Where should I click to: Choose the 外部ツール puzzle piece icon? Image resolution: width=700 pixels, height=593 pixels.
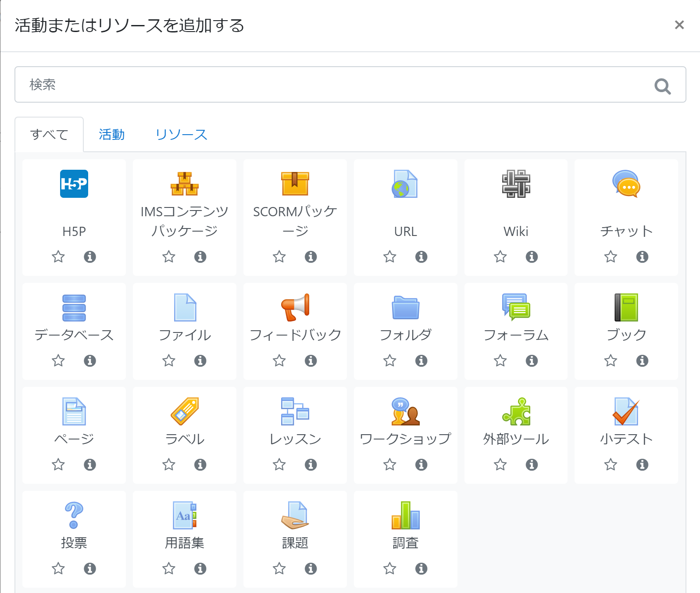[x=516, y=411]
